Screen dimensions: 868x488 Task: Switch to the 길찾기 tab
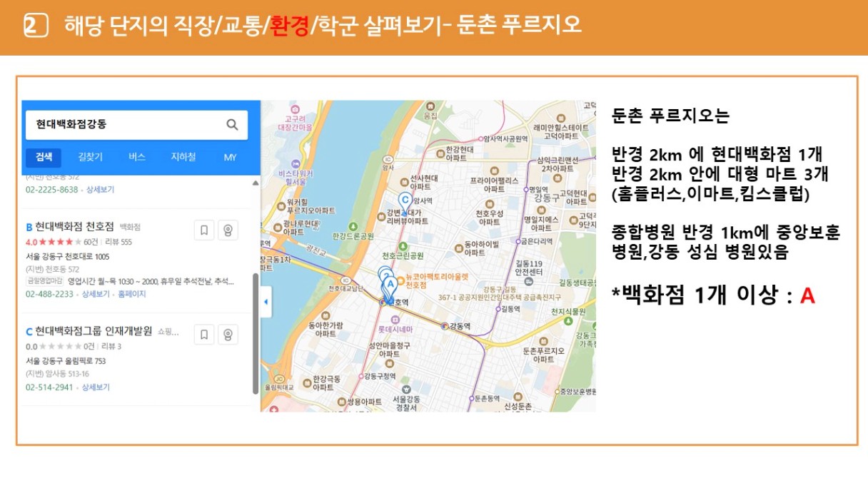(x=90, y=157)
